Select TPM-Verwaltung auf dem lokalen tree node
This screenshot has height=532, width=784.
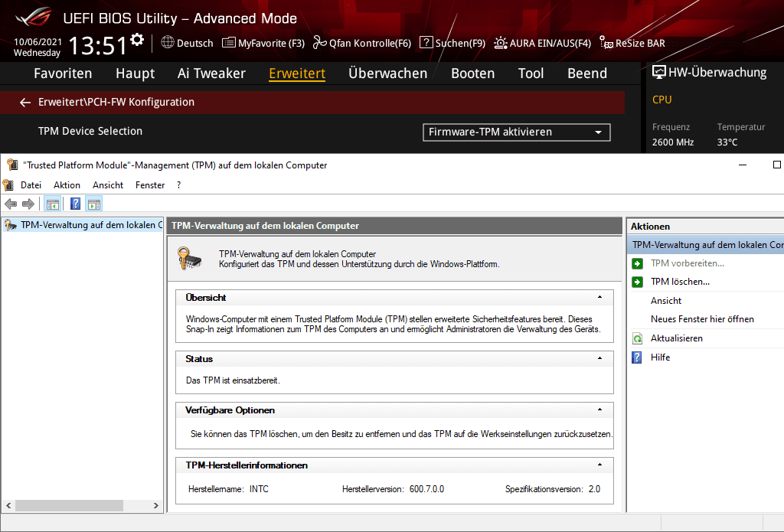pos(83,225)
